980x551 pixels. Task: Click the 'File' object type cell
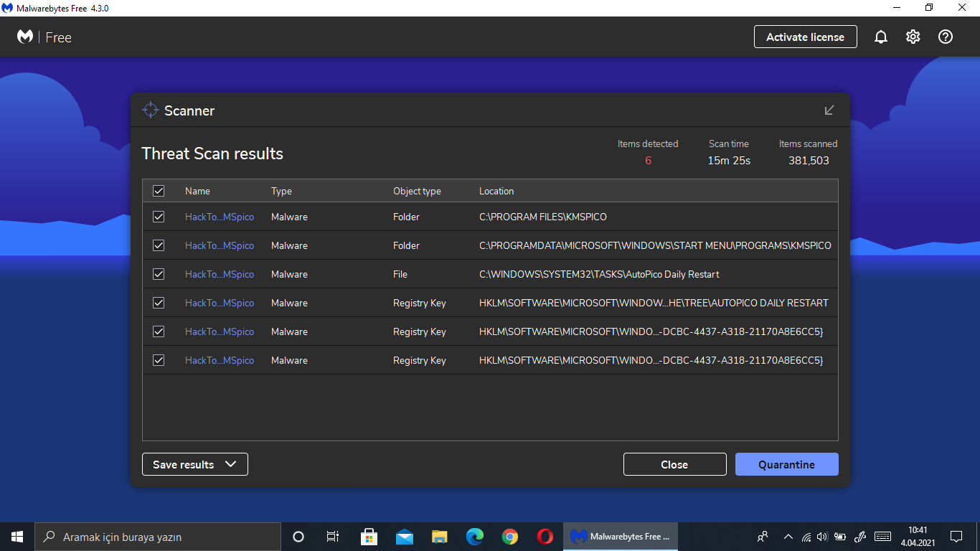point(400,274)
